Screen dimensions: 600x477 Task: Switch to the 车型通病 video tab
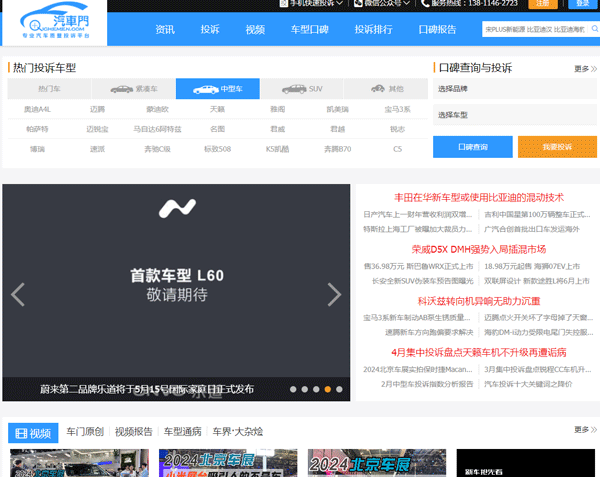pyautogui.click(x=183, y=432)
